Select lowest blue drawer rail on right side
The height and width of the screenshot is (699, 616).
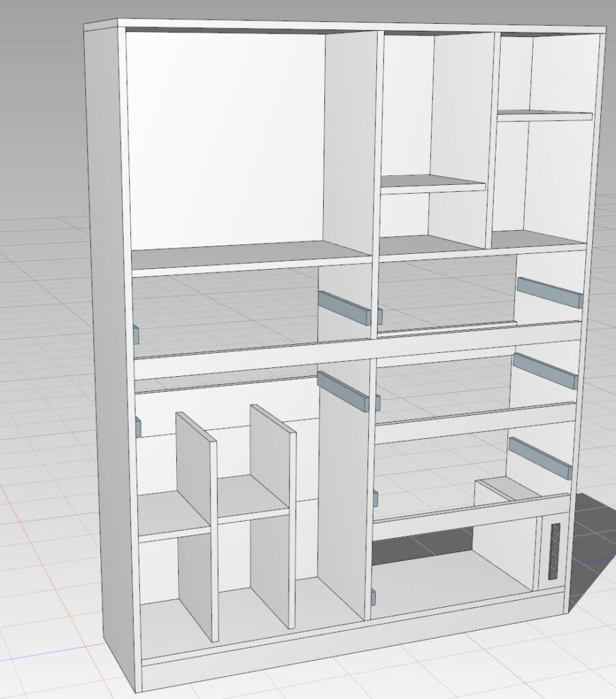click(540, 457)
